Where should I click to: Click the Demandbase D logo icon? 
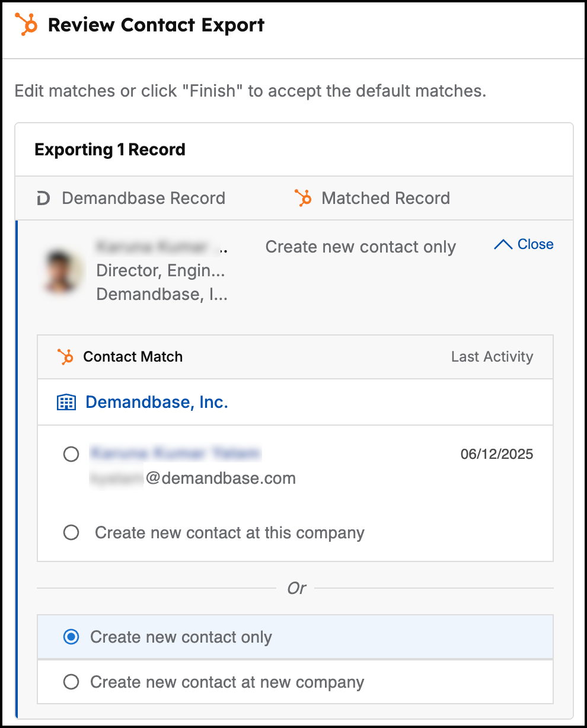tap(43, 199)
